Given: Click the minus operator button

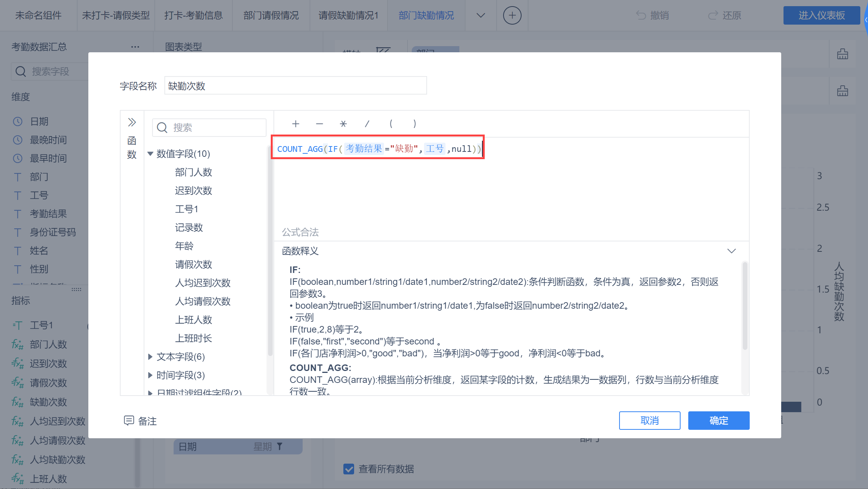Looking at the screenshot, I should (319, 124).
